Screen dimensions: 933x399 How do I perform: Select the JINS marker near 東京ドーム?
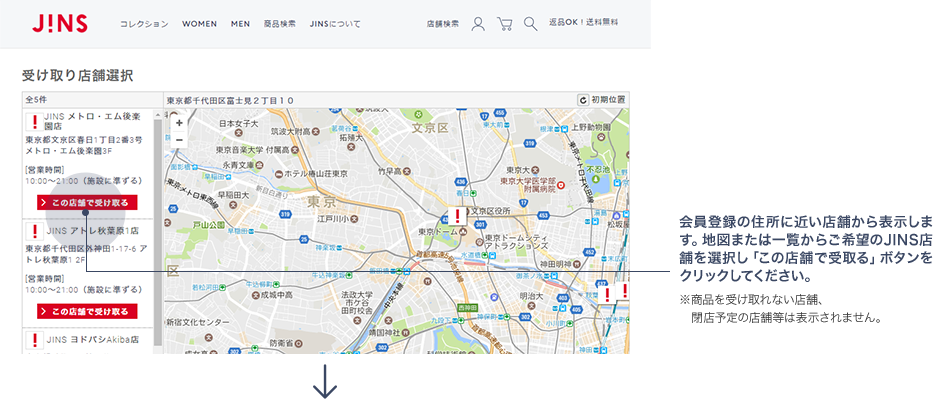pyautogui.click(x=458, y=215)
